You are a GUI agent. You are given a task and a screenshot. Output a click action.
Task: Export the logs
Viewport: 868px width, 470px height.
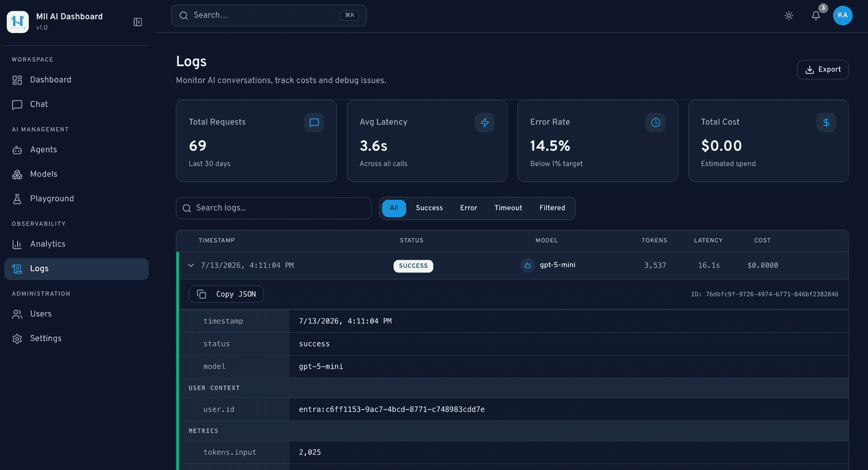coord(823,70)
